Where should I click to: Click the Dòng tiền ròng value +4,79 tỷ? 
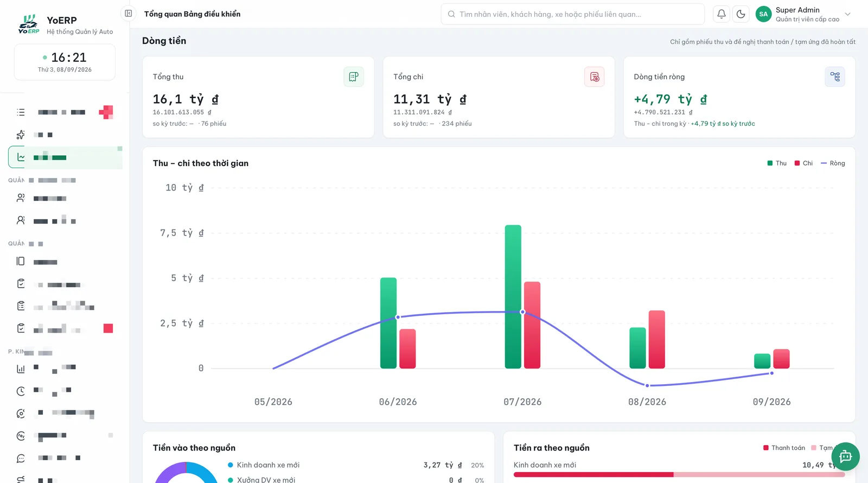coord(671,99)
